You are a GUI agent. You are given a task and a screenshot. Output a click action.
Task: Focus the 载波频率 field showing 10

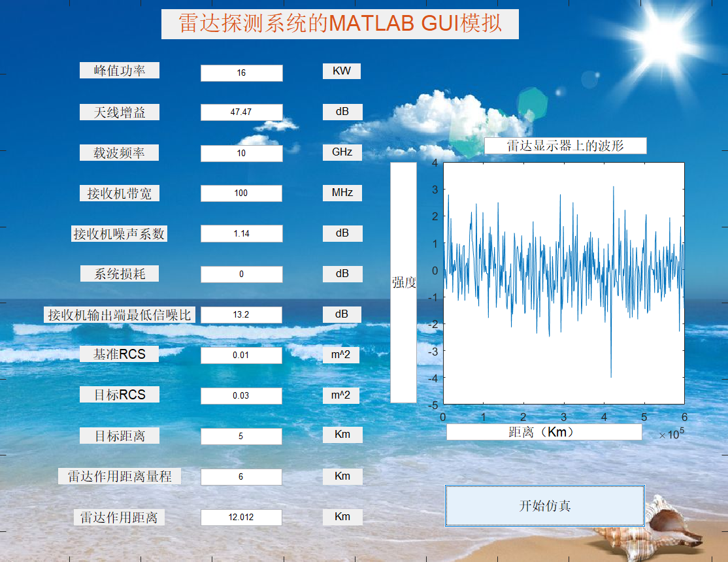(241, 154)
